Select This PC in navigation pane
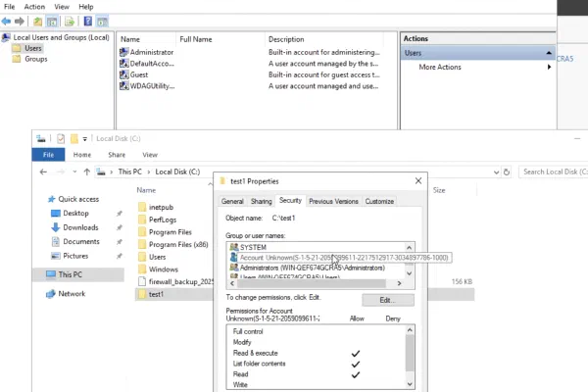The height and width of the screenshot is (392, 588). [x=78, y=274]
